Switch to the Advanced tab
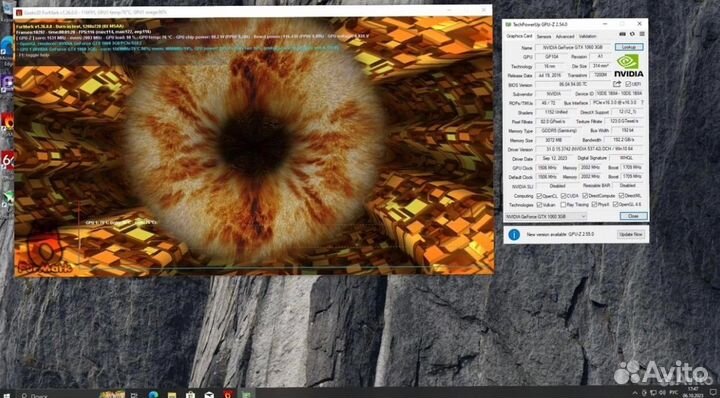This screenshot has width=720, height=398. [x=565, y=36]
